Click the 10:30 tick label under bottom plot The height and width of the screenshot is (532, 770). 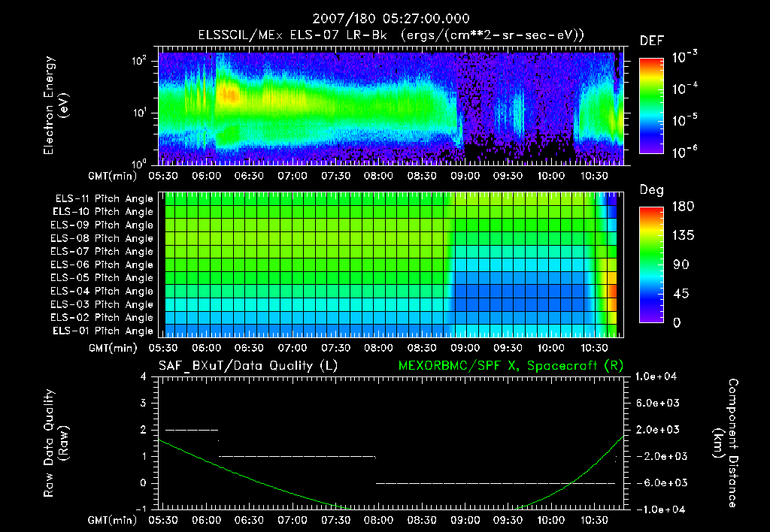click(594, 520)
